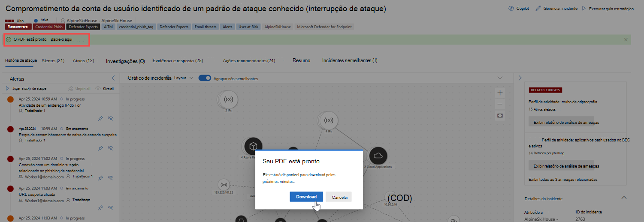Collapse the Alertas panel with the chevron
The height and width of the screenshot is (222, 644).
point(113,78)
